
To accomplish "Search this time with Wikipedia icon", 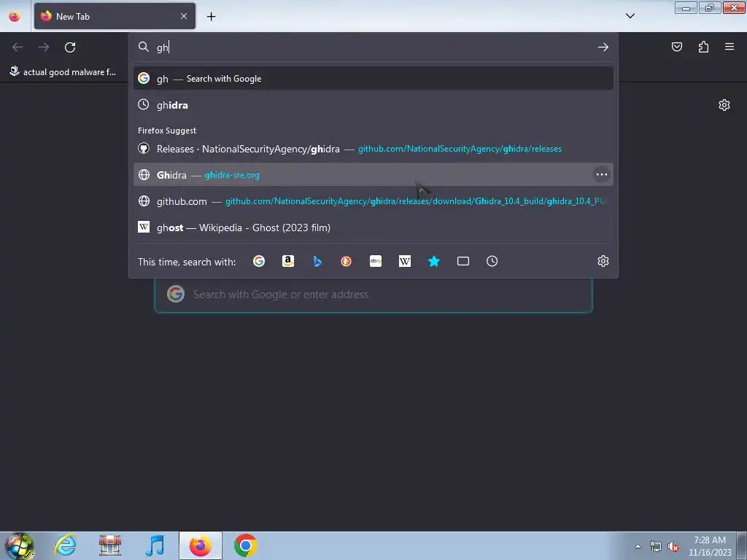I will click(x=404, y=261).
